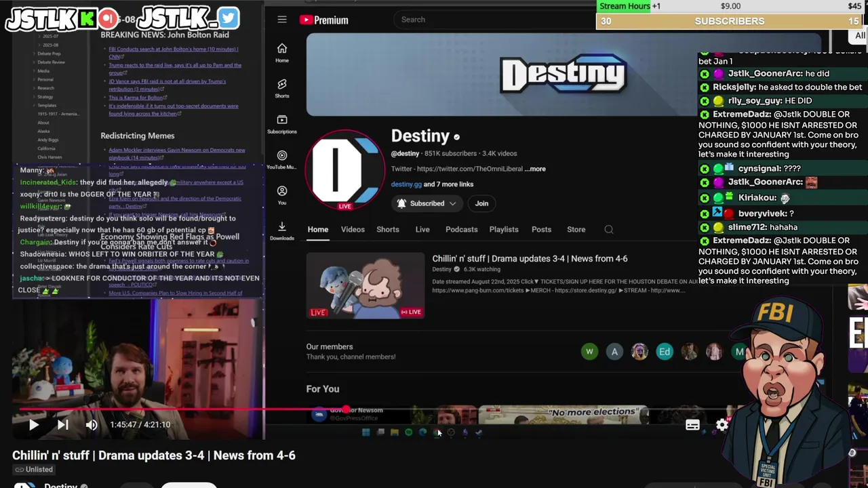Open the player settings gear

(x=722, y=425)
